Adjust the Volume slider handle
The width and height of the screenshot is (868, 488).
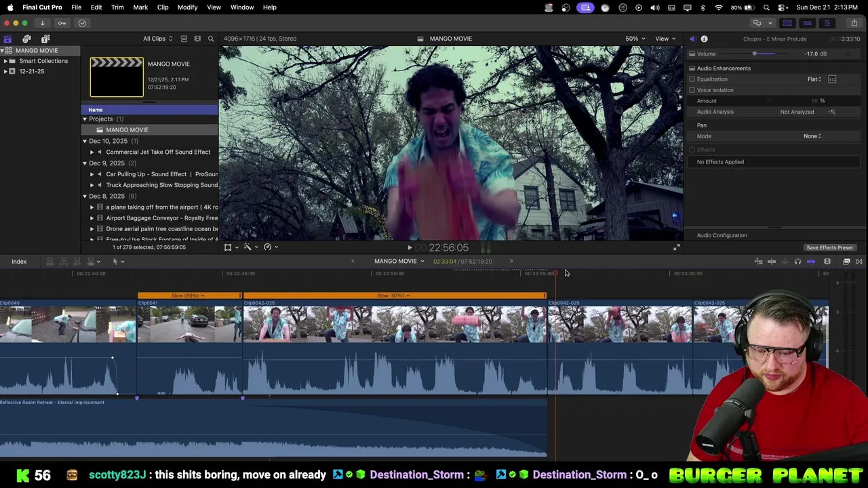tap(755, 54)
